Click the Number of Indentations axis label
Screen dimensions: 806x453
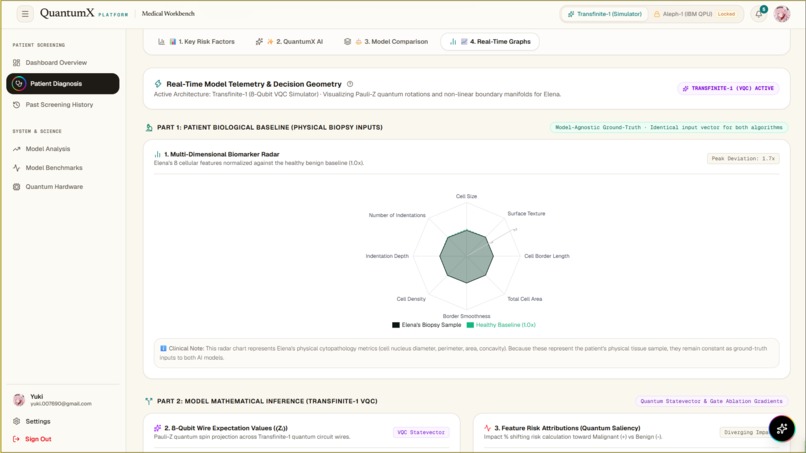(397, 215)
